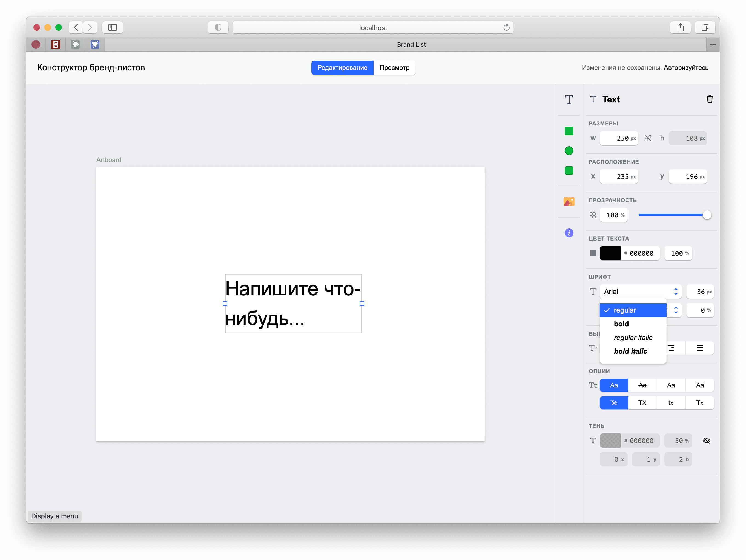Image resolution: width=746 pixels, height=560 pixels.
Task: Select the justify text alignment button
Action: tap(699, 348)
